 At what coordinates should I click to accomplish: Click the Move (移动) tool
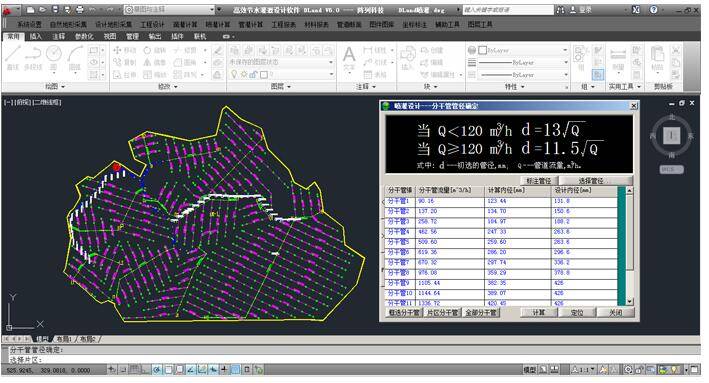(124, 50)
